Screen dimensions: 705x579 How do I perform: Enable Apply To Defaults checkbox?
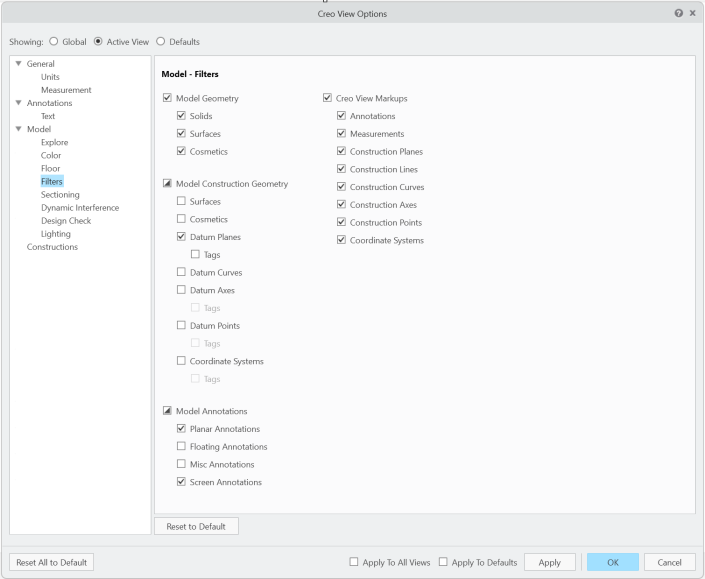point(443,561)
